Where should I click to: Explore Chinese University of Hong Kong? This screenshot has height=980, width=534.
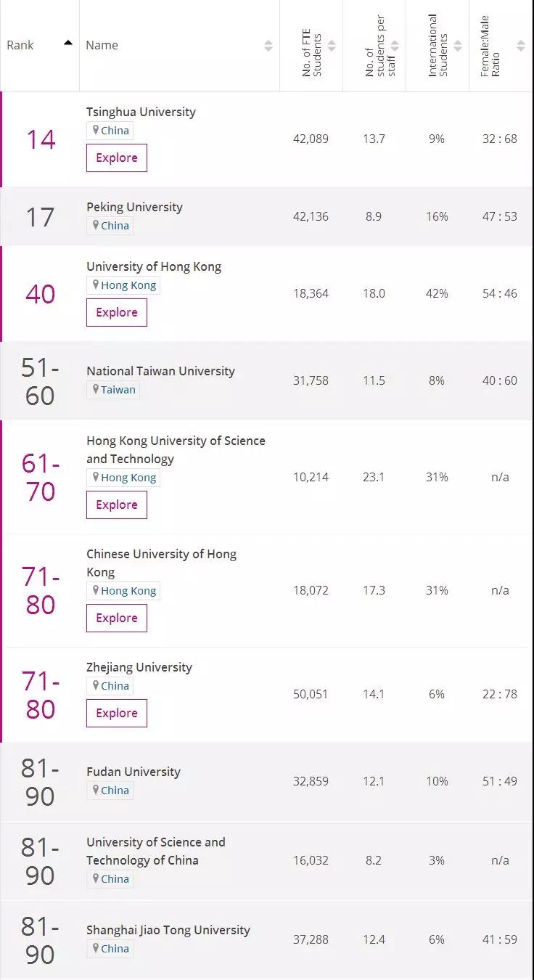click(x=117, y=618)
